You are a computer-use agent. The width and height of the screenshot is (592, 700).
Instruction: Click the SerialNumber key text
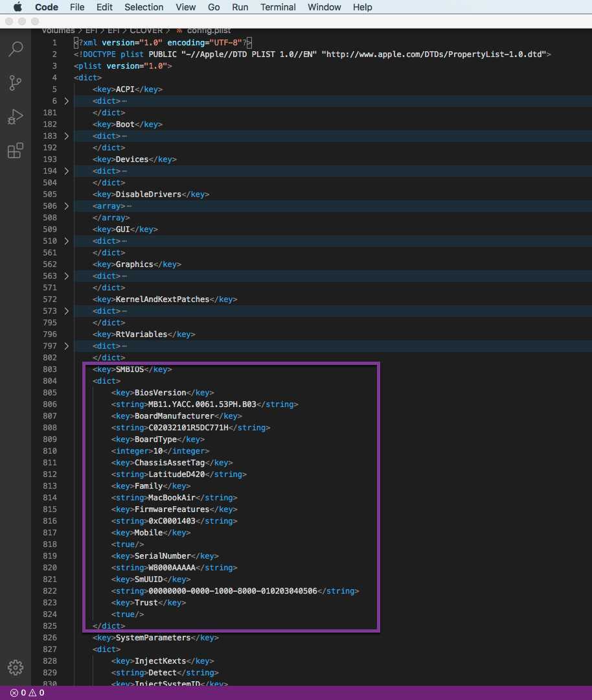click(x=163, y=556)
